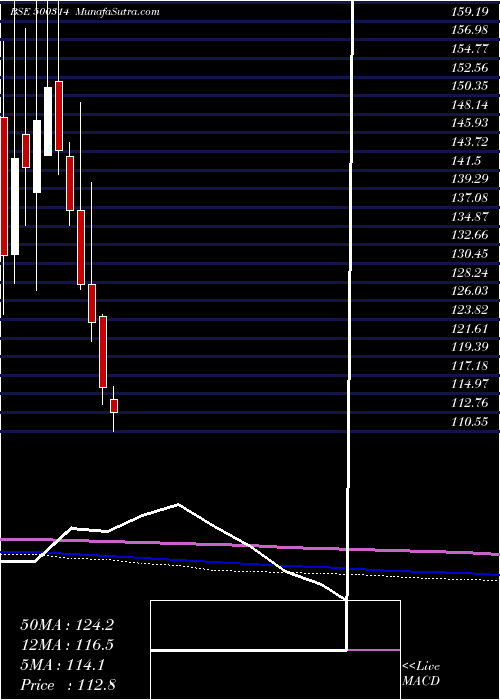Click the MunafaSutra.com header text

click(118, 12)
